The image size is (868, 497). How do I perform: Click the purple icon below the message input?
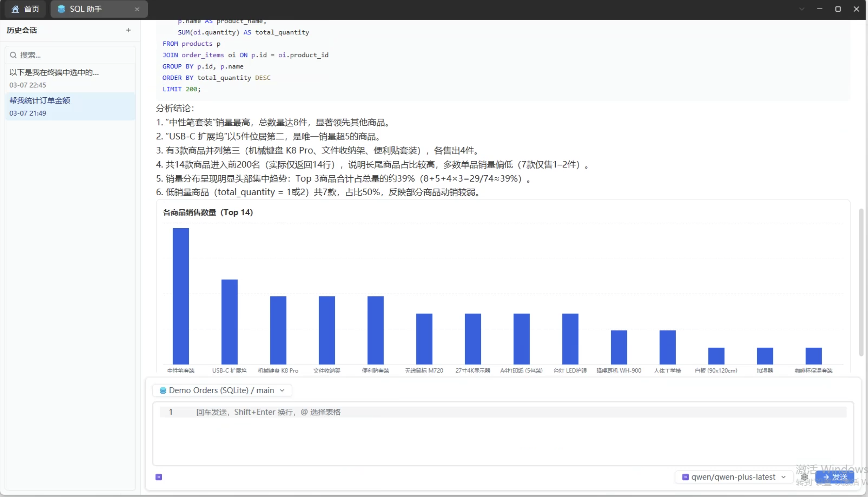[x=158, y=477]
